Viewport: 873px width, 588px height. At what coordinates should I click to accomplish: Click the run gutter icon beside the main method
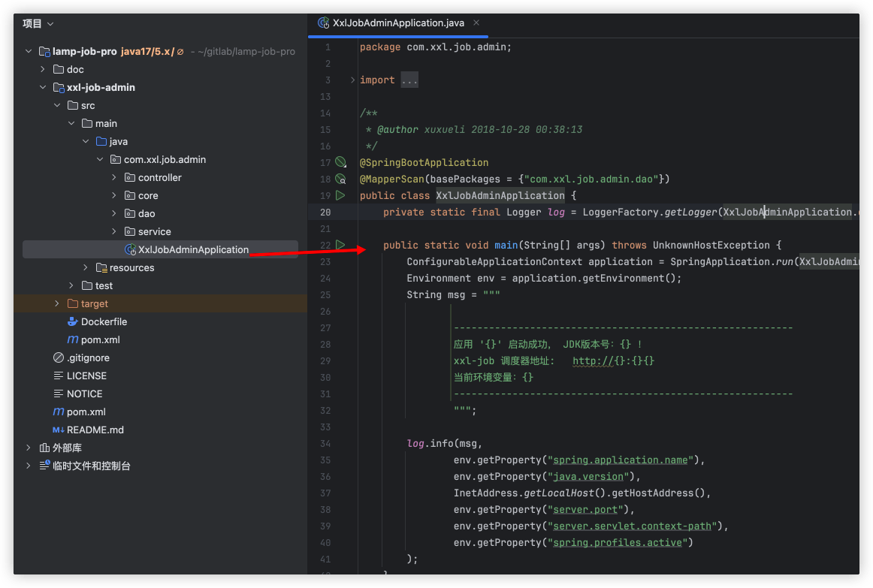click(x=340, y=245)
